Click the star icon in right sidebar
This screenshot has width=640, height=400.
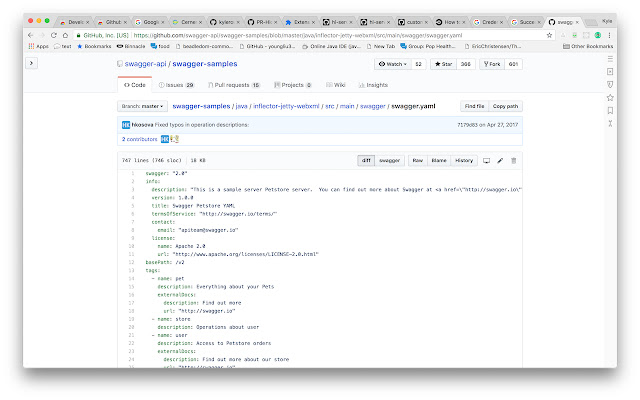610,98
